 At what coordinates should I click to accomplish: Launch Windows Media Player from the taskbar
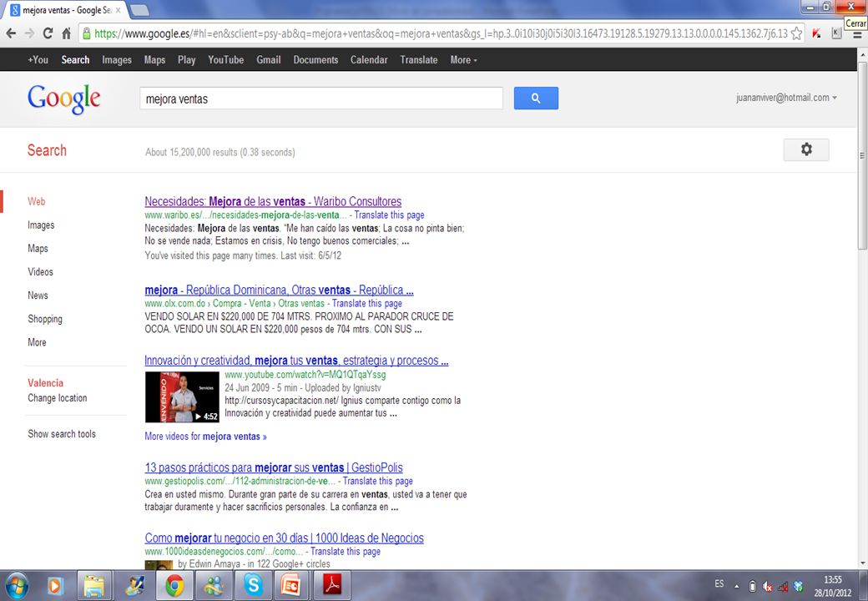click(55, 585)
